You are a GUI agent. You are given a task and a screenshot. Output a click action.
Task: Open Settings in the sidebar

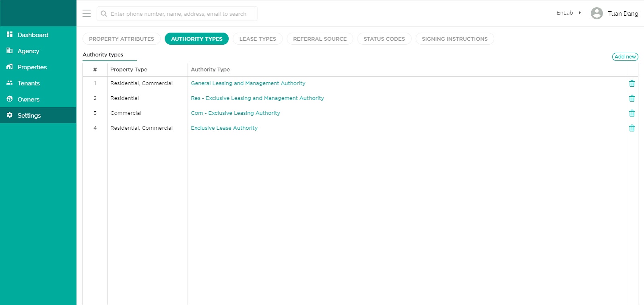point(38,115)
